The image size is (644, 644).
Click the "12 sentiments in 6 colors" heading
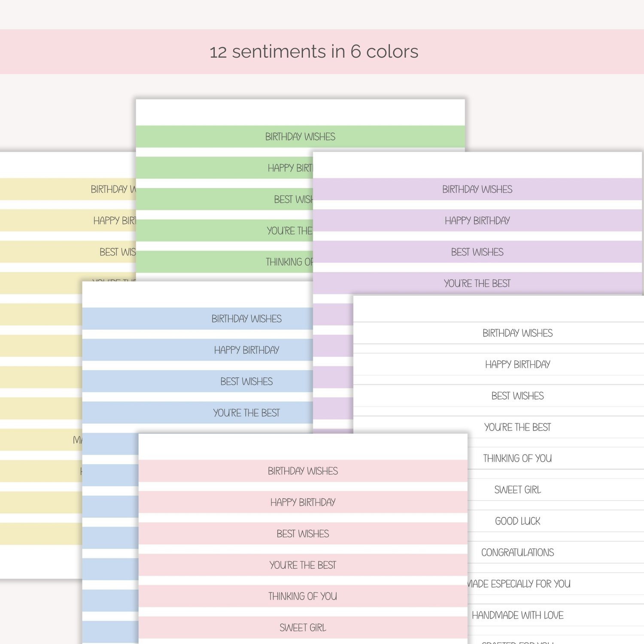314,52
